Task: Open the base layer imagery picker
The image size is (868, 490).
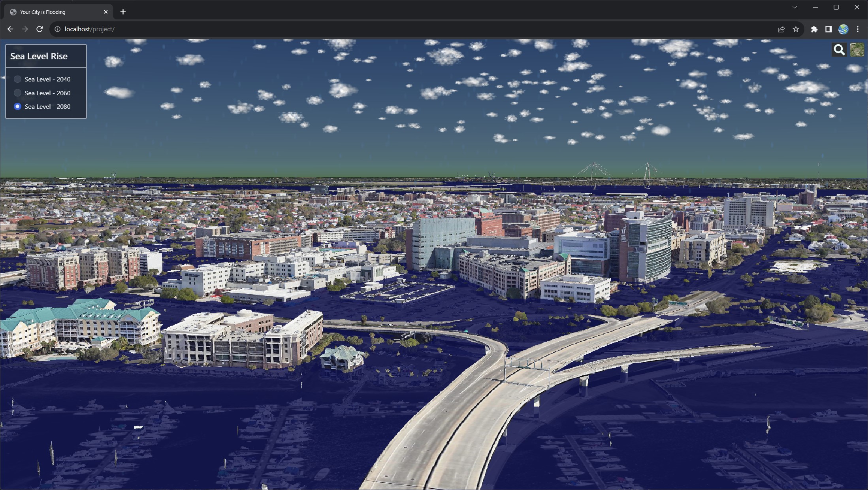Action: pyautogui.click(x=857, y=50)
